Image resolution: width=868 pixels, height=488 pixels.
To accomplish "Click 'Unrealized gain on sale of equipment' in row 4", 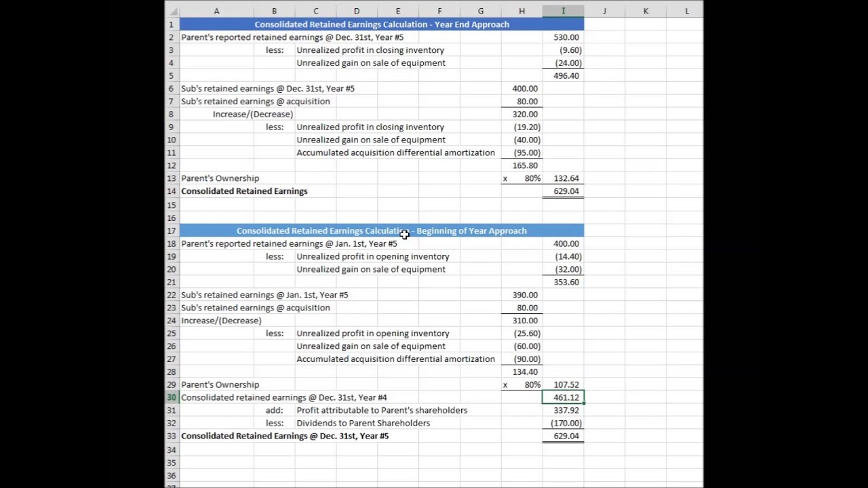I will [x=371, y=63].
